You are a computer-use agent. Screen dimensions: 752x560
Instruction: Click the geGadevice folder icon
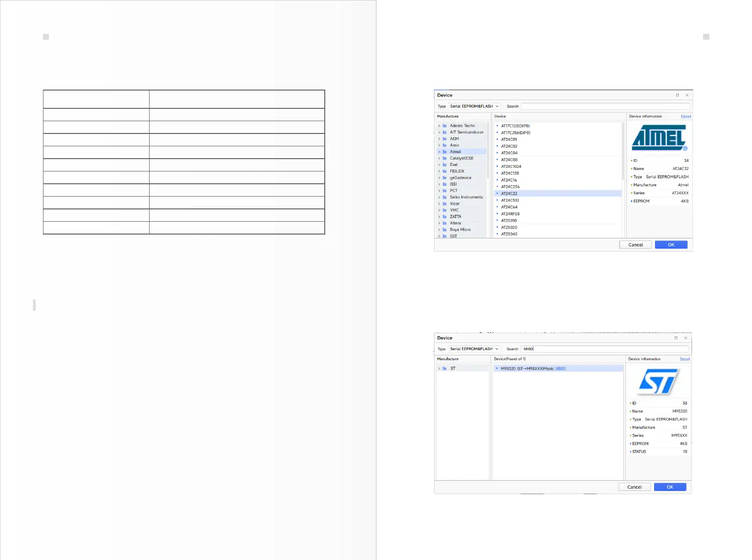coord(444,178)
